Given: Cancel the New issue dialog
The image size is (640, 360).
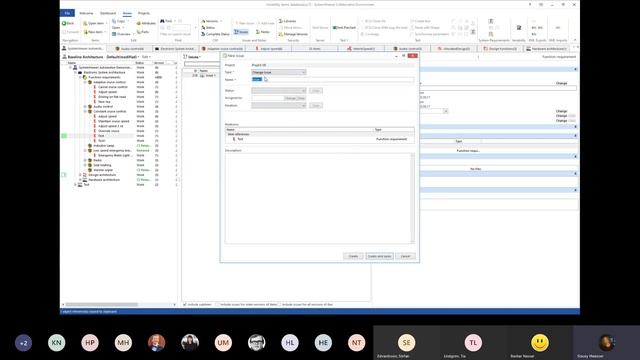Looking at the screenshot, I should [405, 256].
